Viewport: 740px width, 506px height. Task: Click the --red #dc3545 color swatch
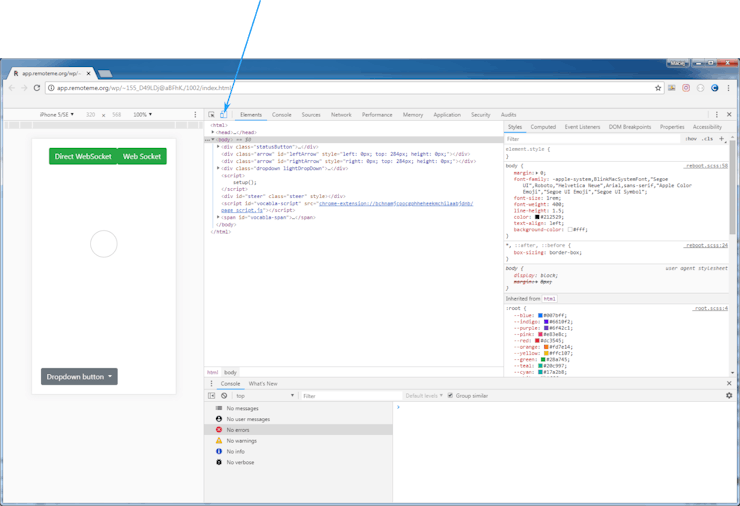(537, 340)
